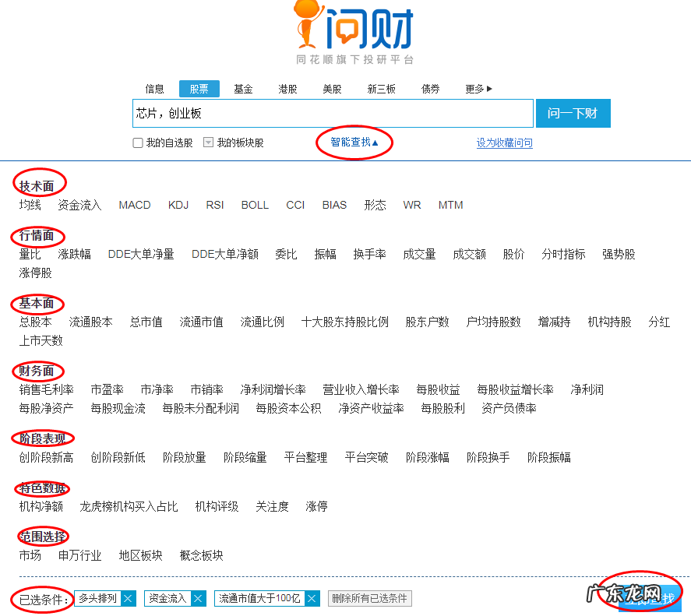Screen dimensions: 691x616
Task: Switch to the 基金 tab
Action: (243, 88)
